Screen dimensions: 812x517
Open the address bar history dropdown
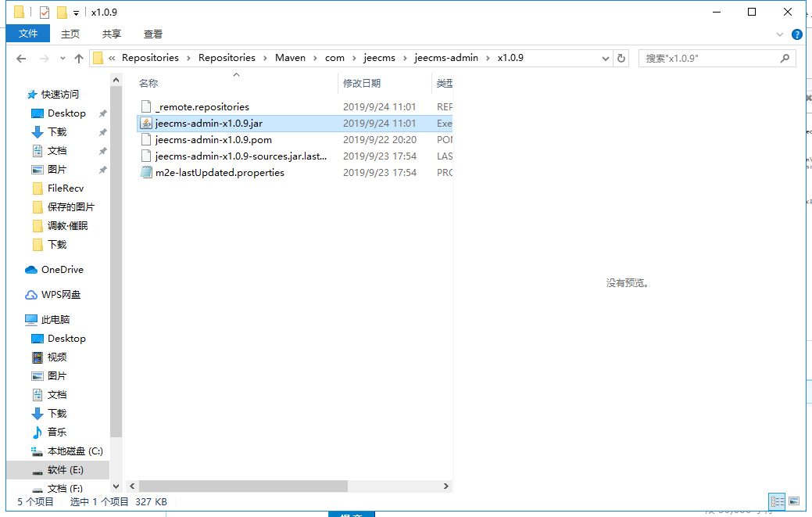point(606,59)
